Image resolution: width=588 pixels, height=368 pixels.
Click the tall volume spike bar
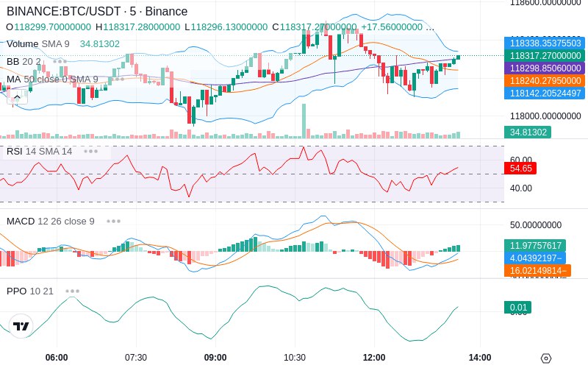(x=304, y=121)
